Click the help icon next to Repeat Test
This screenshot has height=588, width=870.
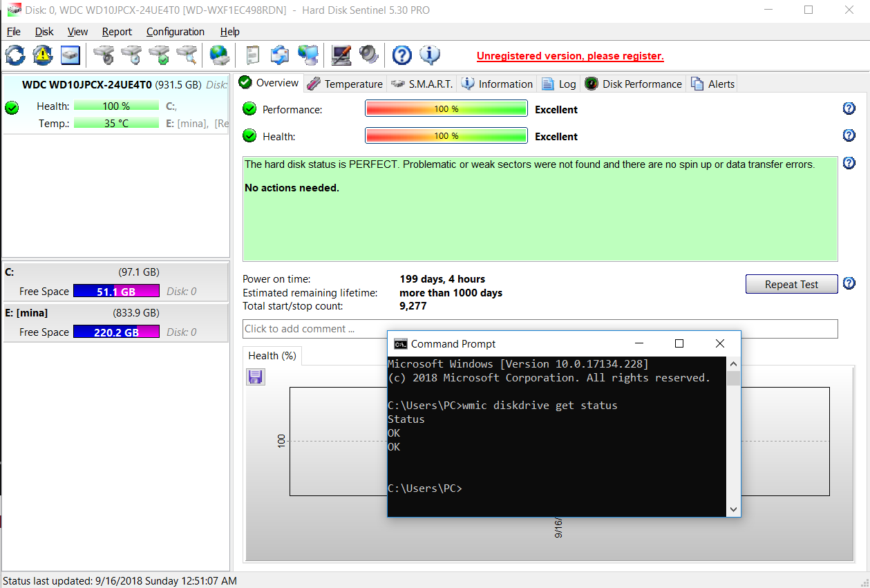[x=849, y=283]
